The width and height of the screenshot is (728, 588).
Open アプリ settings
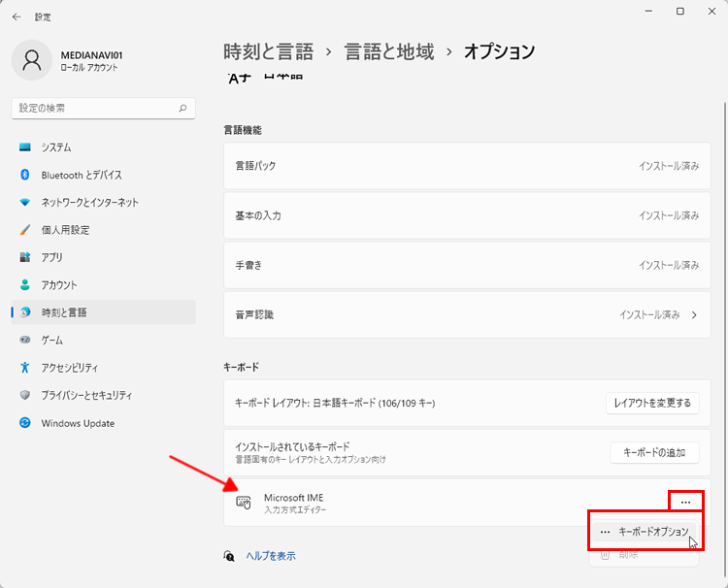[x=103, y=257]
